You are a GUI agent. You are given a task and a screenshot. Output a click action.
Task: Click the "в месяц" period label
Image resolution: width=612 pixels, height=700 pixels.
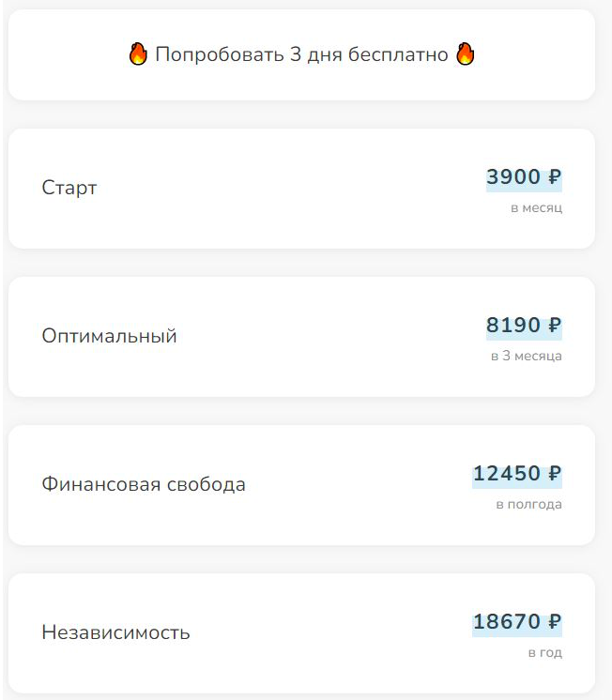tap(536, 207)
